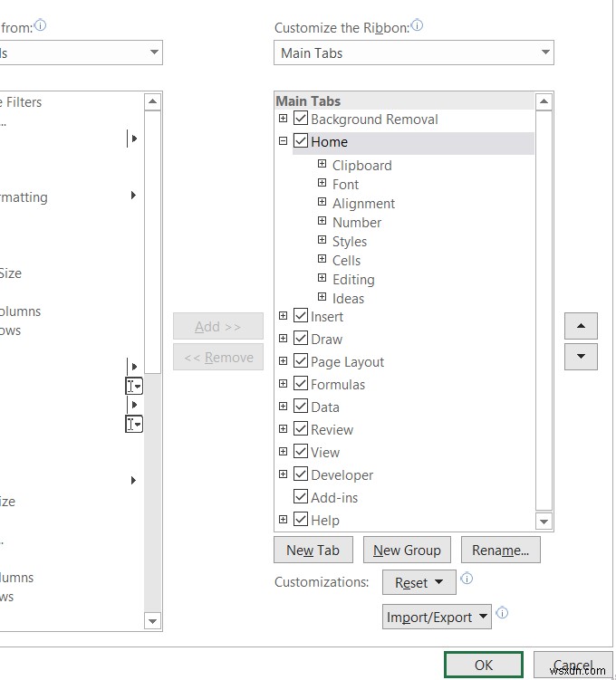This screenshot has width=616, height=680.
Task: Select the Editing group item
Action: point(353,280)
